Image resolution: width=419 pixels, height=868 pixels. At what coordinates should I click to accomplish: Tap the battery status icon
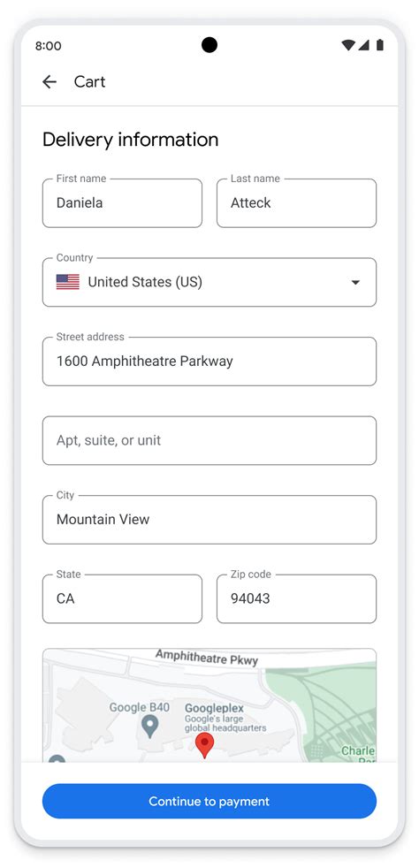coord(380,45)
